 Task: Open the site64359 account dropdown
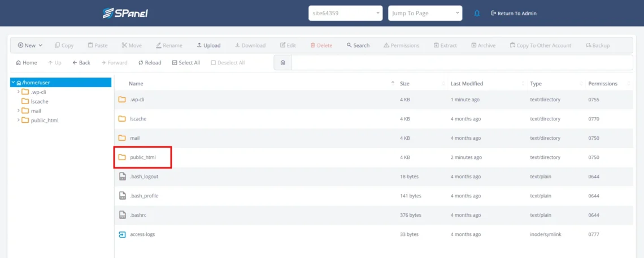click(345, 13)
